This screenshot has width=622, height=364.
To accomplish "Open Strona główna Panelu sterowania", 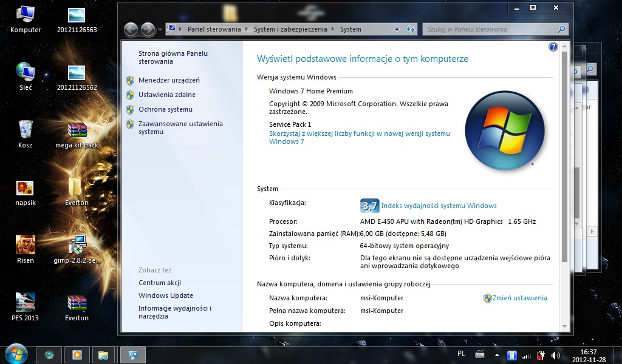I will pos(173,58).
